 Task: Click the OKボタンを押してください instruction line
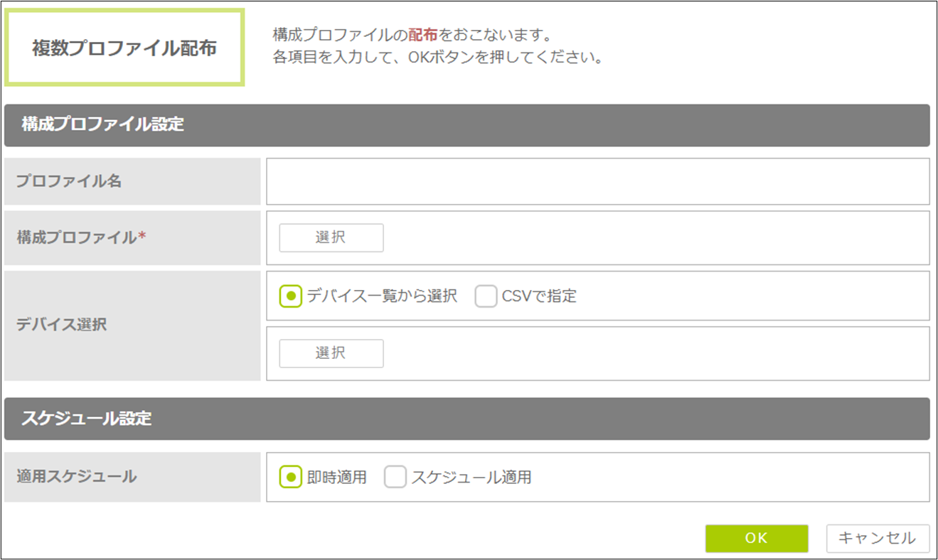(437, 58)
